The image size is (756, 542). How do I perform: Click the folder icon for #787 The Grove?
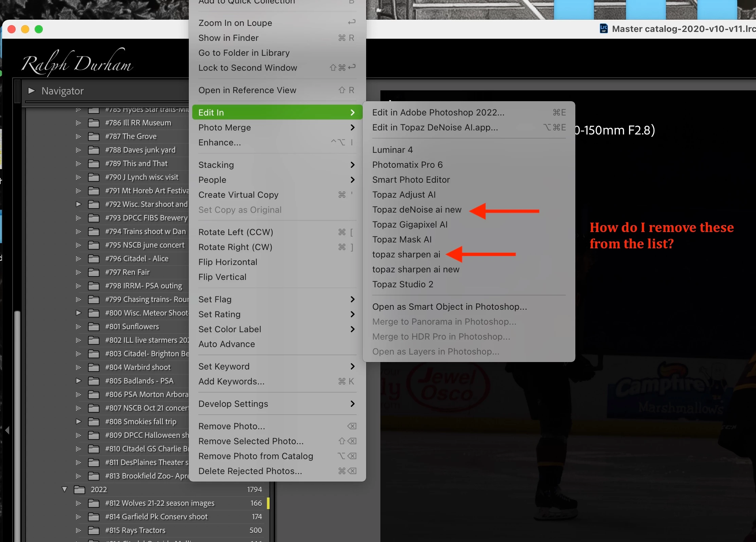pos(94,136)
